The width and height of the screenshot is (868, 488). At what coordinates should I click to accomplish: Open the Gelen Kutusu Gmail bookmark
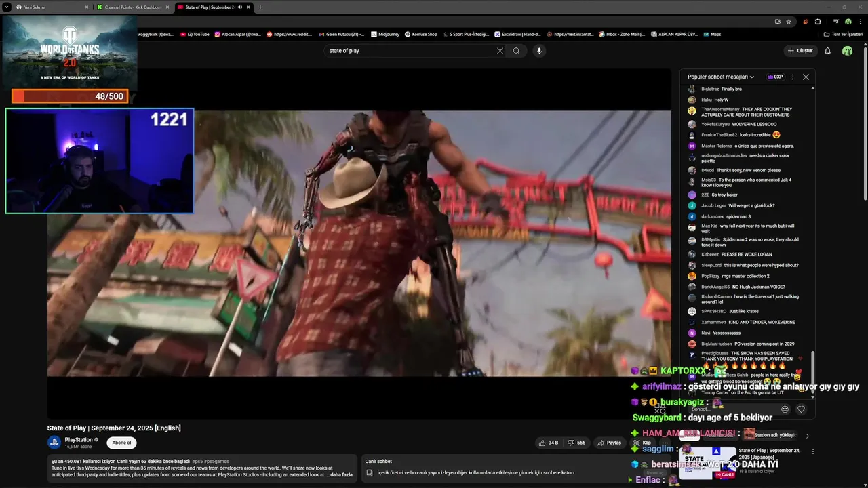click(341, 34)
